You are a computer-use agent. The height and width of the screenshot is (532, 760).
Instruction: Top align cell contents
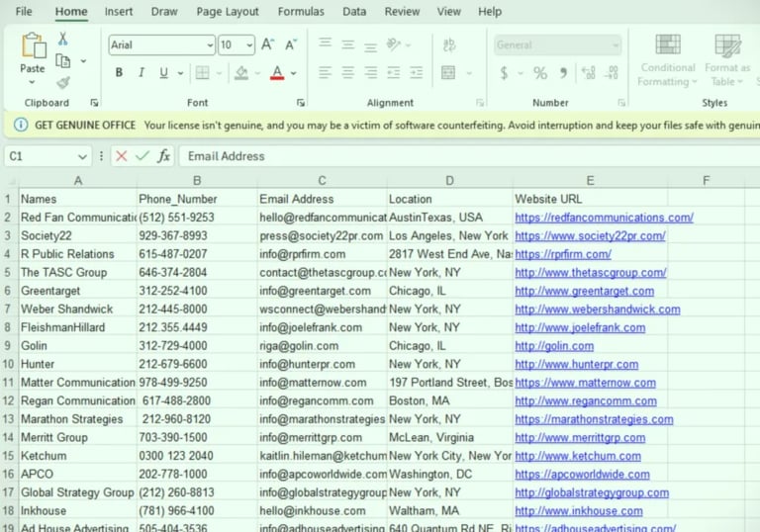(326, 44)
